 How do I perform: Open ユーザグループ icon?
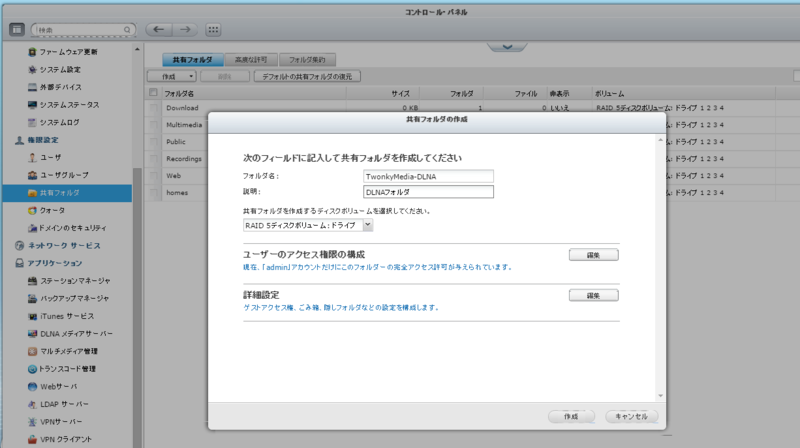tap(33, 175)
